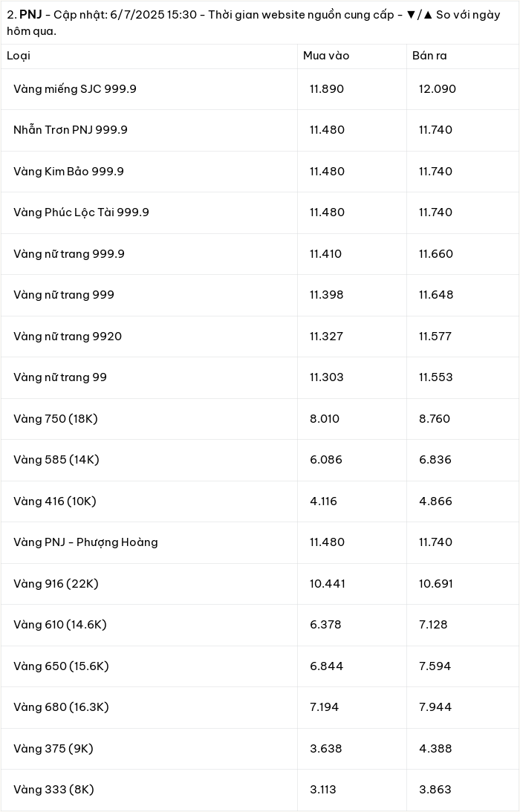
Task: Click buy price 7.194 for Vàng 680
Action: [x=324, y=707]
